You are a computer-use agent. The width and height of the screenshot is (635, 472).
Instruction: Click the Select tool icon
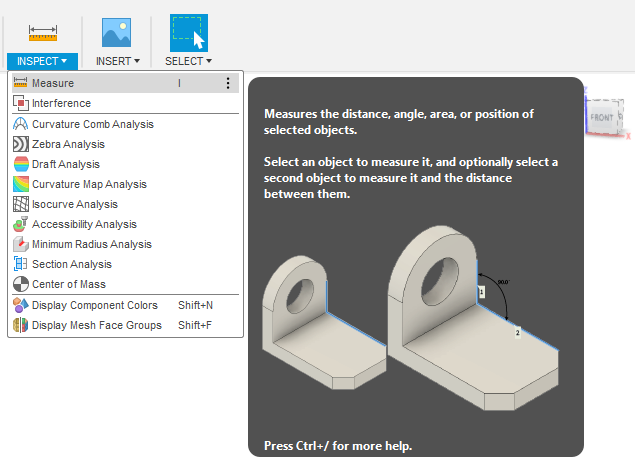[188, 31]
